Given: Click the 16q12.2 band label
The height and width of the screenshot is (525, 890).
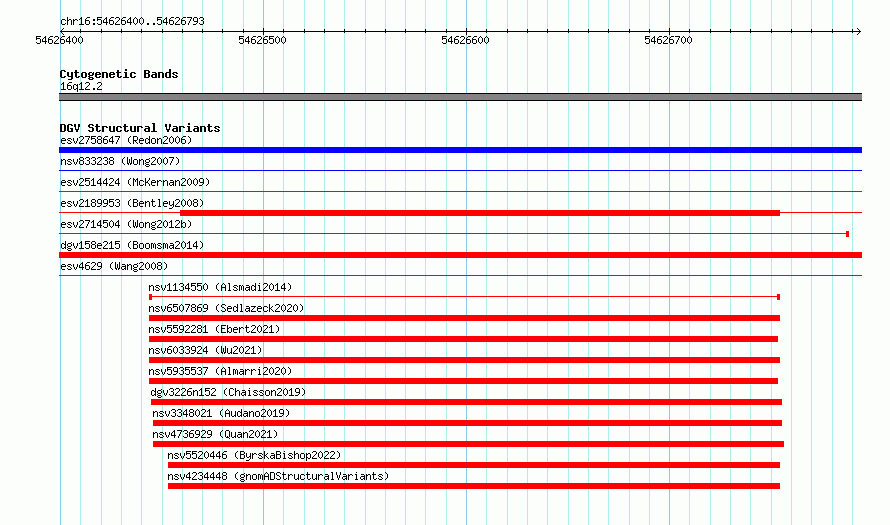Looking at the screenshot, I should pyautogui.click(x=81, y=86).
